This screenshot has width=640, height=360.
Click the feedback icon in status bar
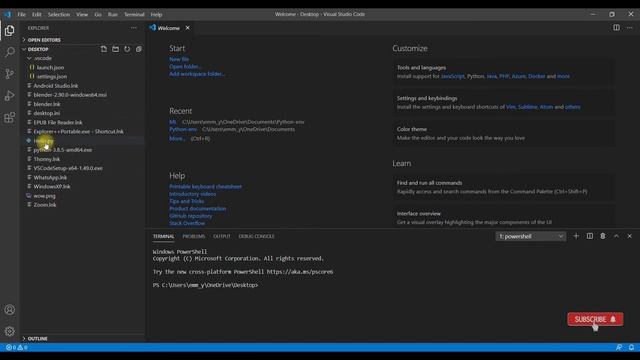(619, 347)
